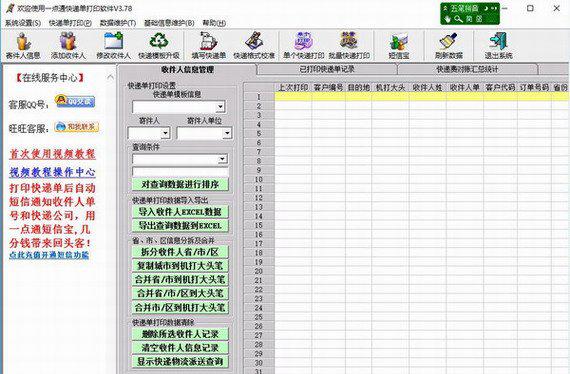570x374 pixels.
Task: Click the 机打大头 column header
Action: (x=390, y=87)
